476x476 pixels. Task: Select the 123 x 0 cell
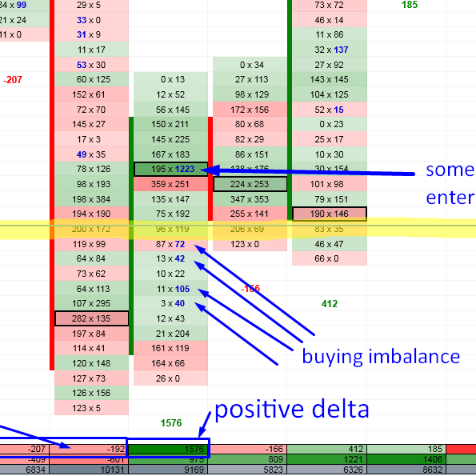point(250,244)
